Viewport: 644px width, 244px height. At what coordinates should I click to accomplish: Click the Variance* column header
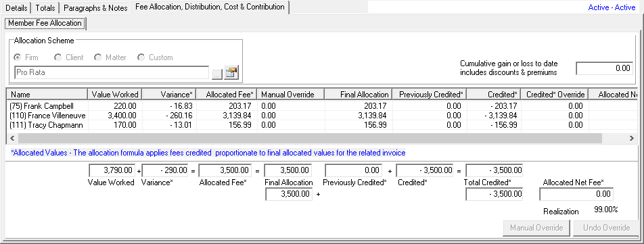[169, 95]
